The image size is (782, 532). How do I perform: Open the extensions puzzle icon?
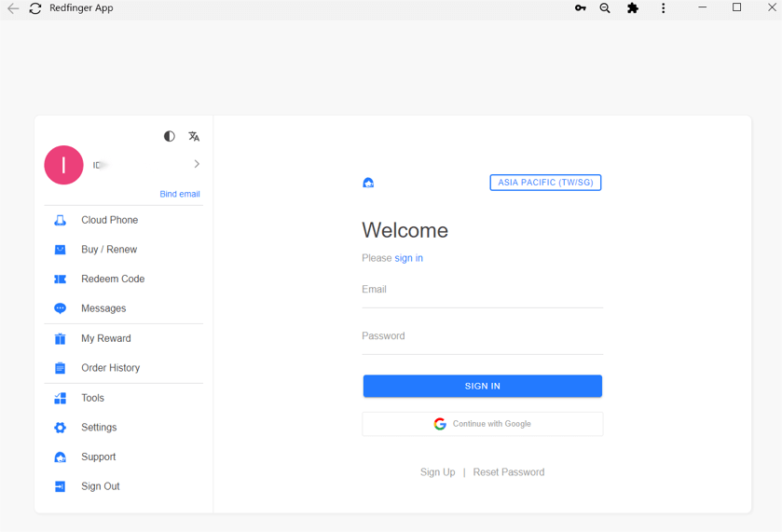tap(632, 8)
